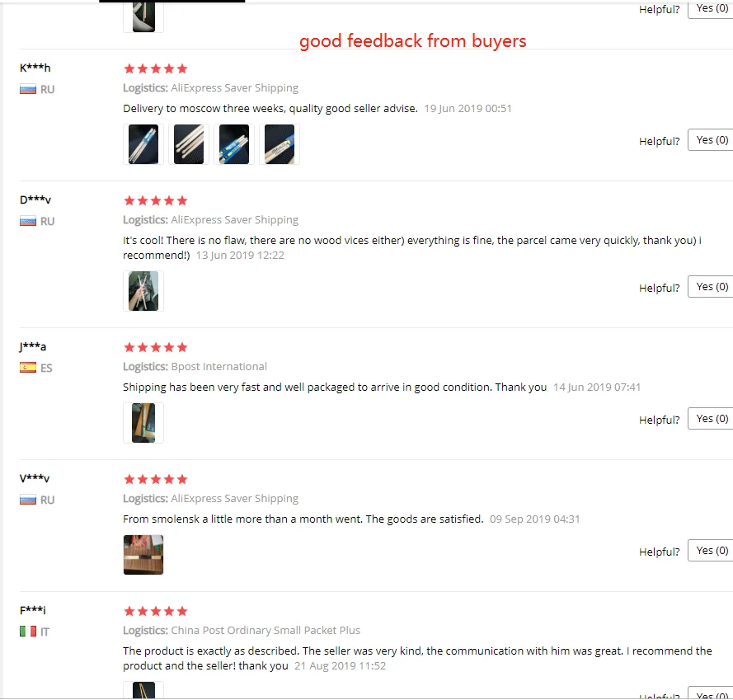Screen dimensions: 733x700
Task: Click the Russian flag under V***v
Action: point(28,500)
